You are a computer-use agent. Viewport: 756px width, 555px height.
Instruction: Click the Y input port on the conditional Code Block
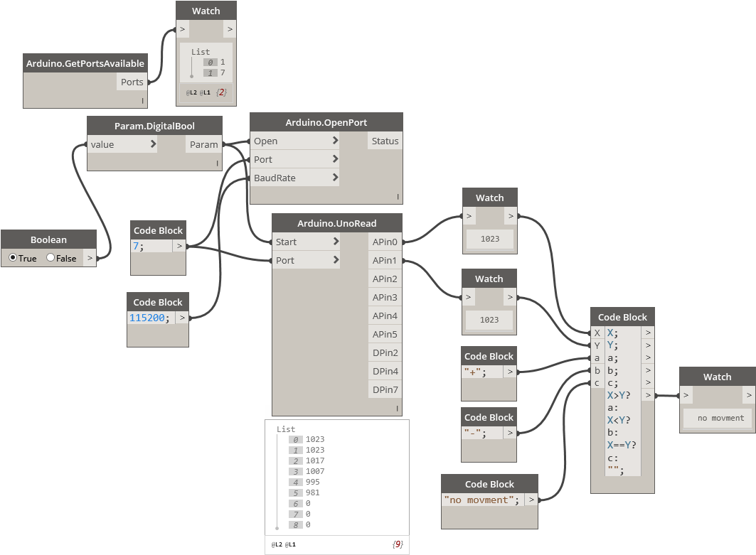597,345
